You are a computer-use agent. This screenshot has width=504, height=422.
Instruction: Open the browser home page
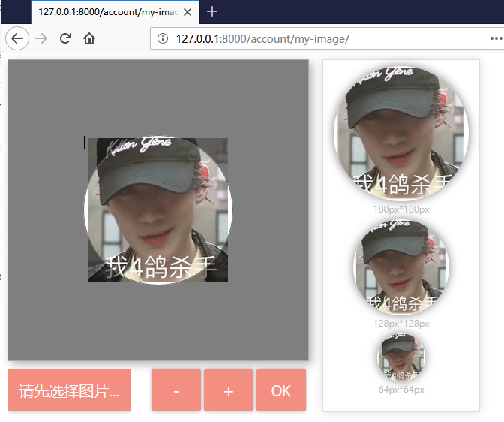[x=89, y=38]
